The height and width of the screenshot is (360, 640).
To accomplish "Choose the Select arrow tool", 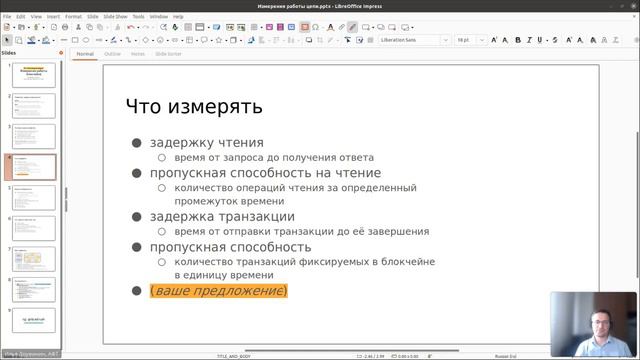I will coord(7,40).
